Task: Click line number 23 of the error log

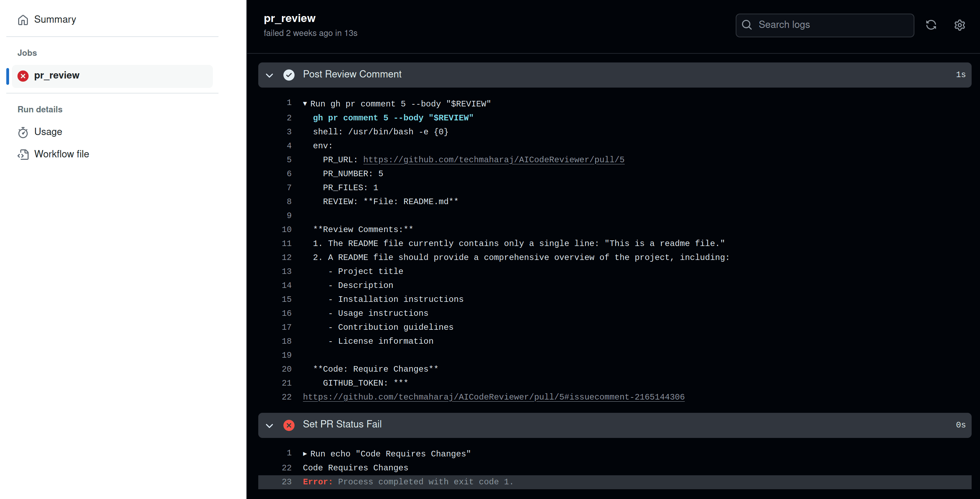Action: [x=287, y=482]
